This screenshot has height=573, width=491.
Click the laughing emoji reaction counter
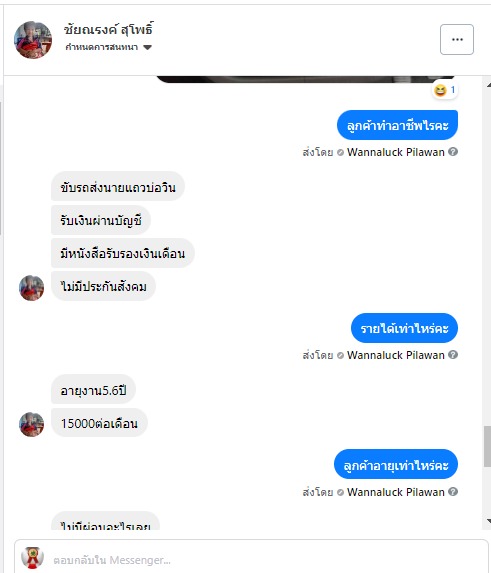point(445,90)
